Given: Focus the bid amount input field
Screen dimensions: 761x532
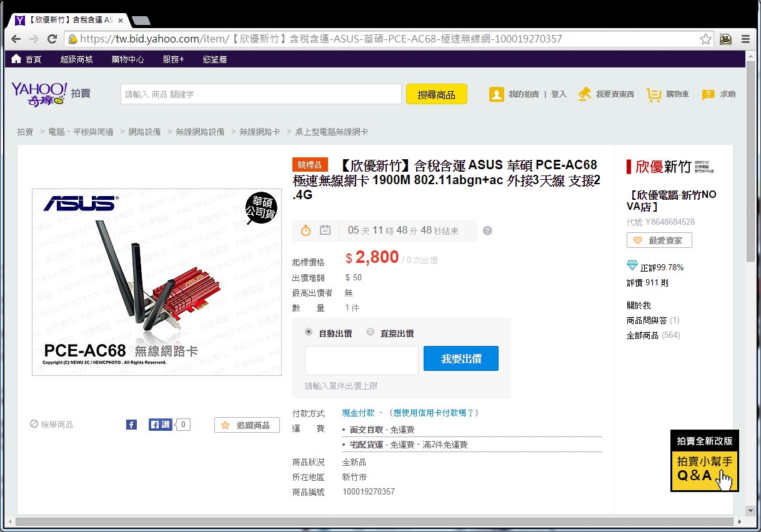Looking at the screenshot, I should [362, 360].
